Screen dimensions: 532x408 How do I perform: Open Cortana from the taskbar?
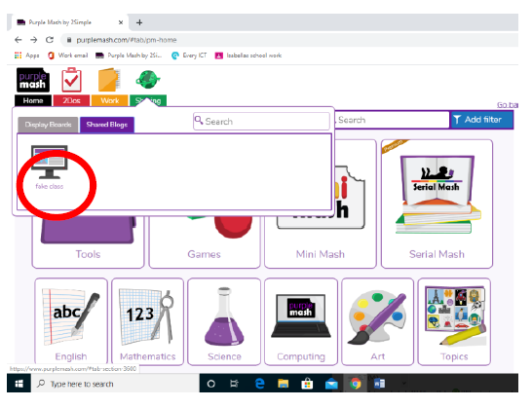tap(211, 384)
